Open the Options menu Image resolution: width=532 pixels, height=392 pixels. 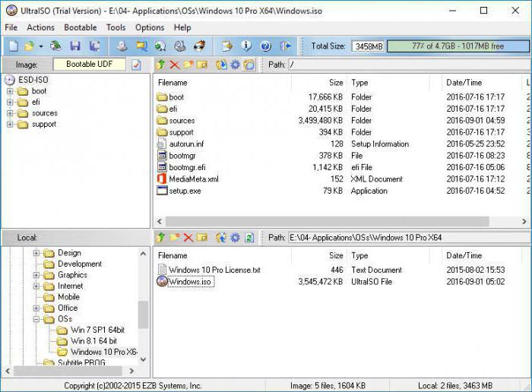point(150,27)
